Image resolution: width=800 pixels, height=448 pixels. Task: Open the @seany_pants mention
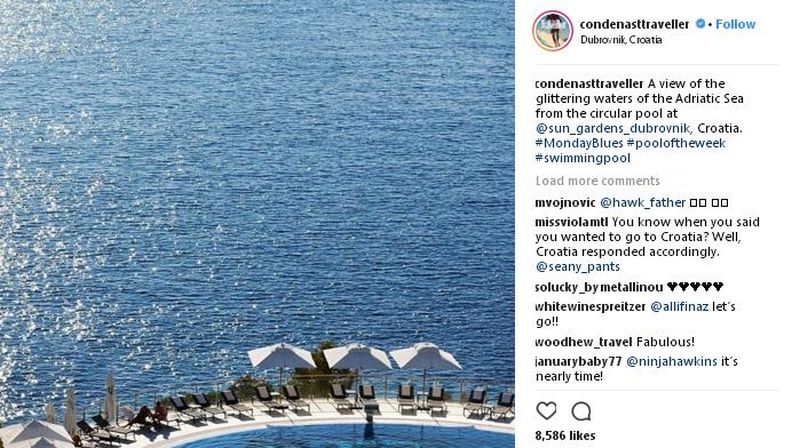click(x=578, y=266)
